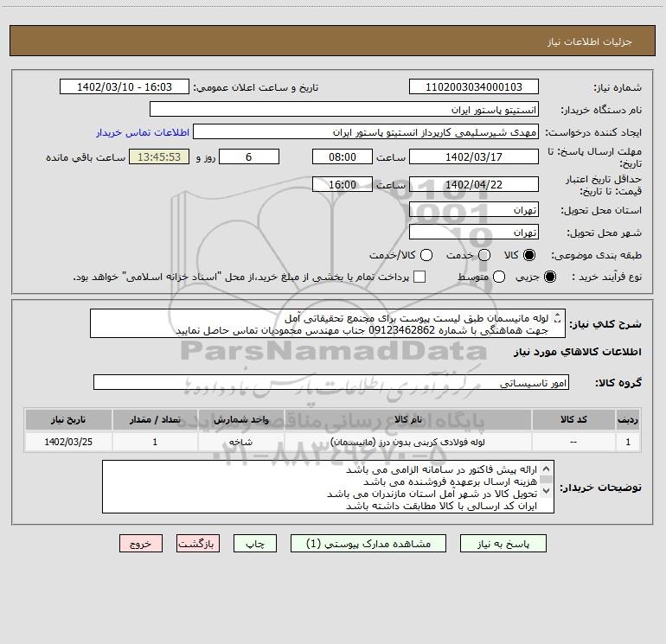Click the delivery province field تهران

(474, 209)
